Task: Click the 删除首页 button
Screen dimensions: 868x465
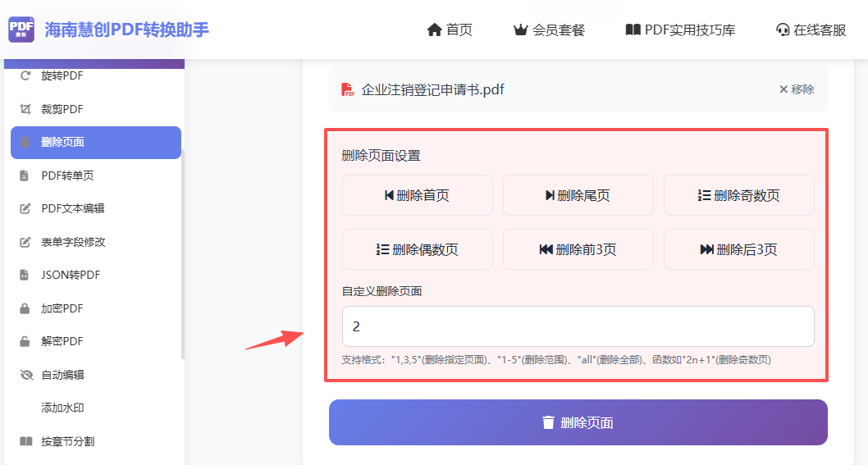Action: tap(418, 195)
